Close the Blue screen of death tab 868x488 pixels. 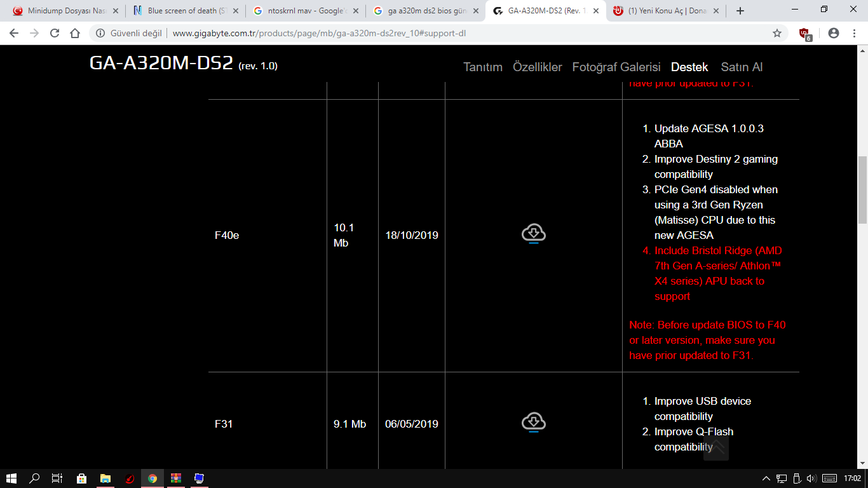point(236,11)
